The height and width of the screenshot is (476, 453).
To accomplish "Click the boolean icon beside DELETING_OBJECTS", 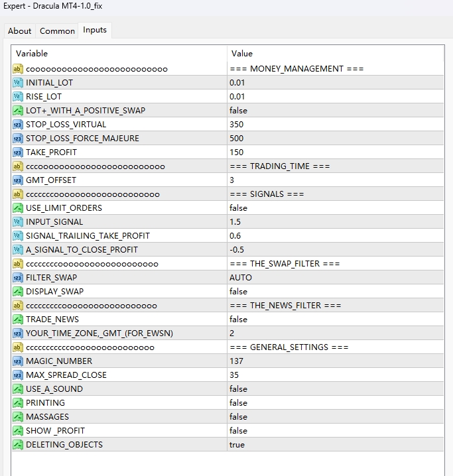I will pyautogui.click(x=18, y=445).
